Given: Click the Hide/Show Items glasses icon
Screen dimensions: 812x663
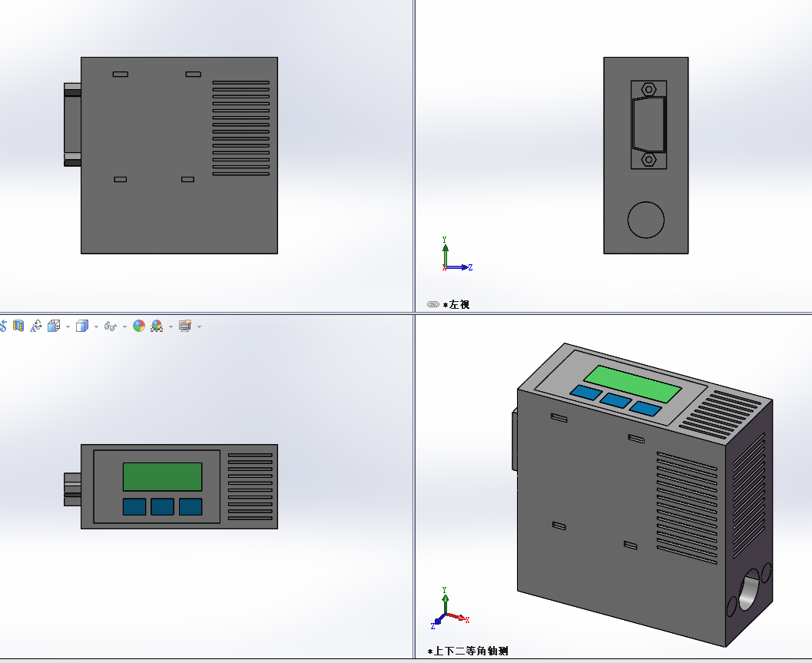Looking at the screenshot, I should 110,327.
